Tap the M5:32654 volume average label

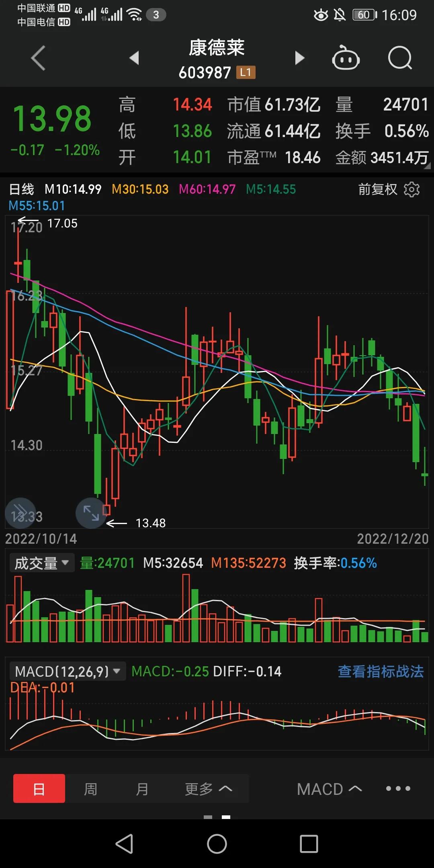pyautogui.click(x=173, y=563)
